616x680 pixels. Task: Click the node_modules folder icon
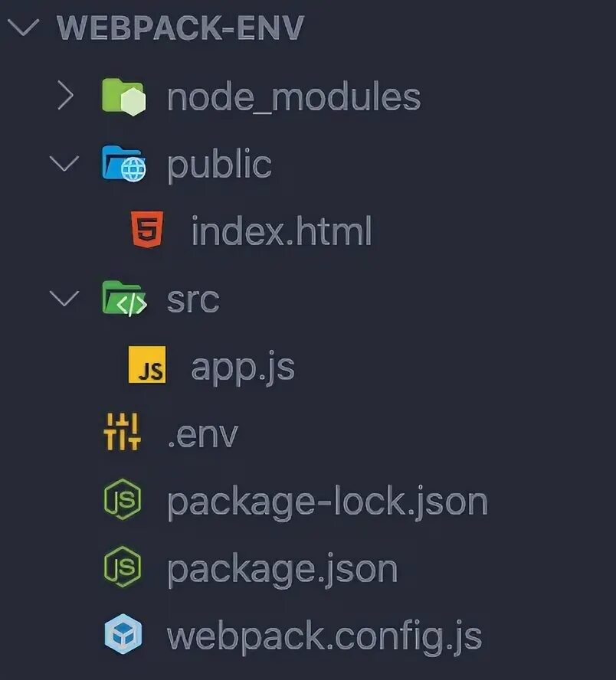(124, 96)
